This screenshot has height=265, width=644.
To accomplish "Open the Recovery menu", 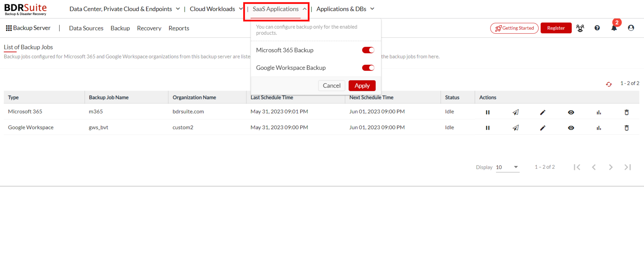I will pos(149,28).
